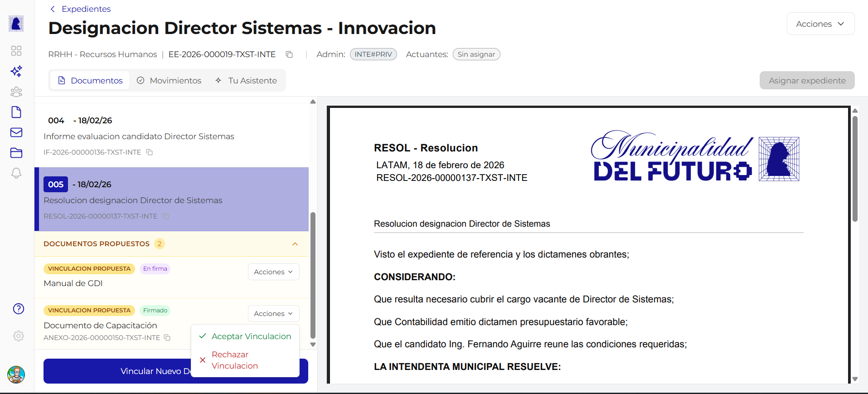Open the notifications bell icon
Viewport: 868px width, 394px height.
(16, 173)
